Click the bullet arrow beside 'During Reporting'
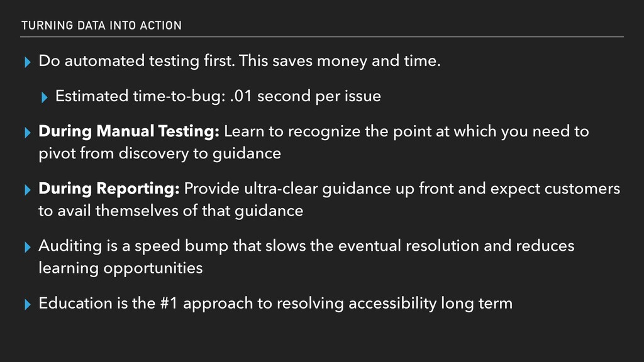The width and height of the screenshot is (644, 362). [28, 190]
